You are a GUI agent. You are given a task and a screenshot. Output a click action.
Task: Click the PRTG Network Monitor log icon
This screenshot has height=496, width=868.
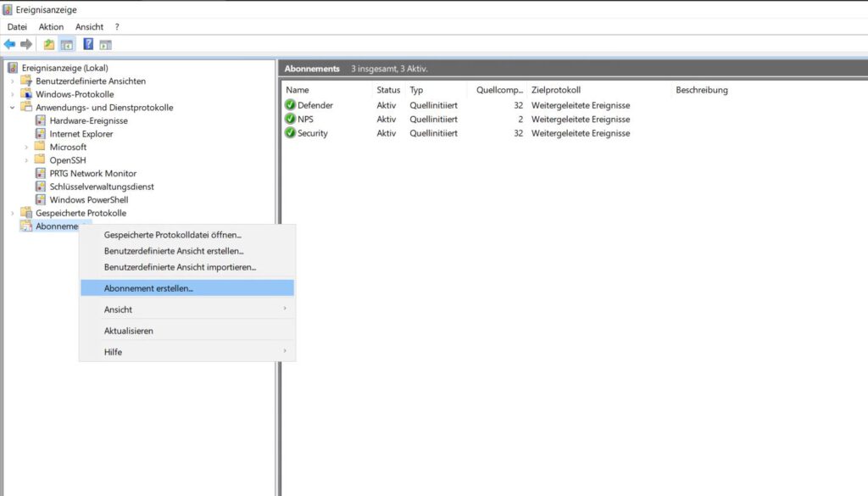[x=40, y=173]
